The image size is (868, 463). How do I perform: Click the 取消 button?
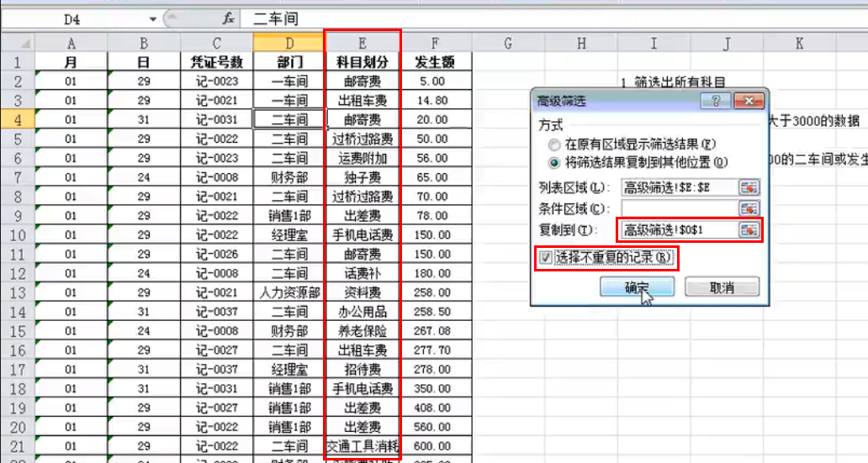(722, 287)
